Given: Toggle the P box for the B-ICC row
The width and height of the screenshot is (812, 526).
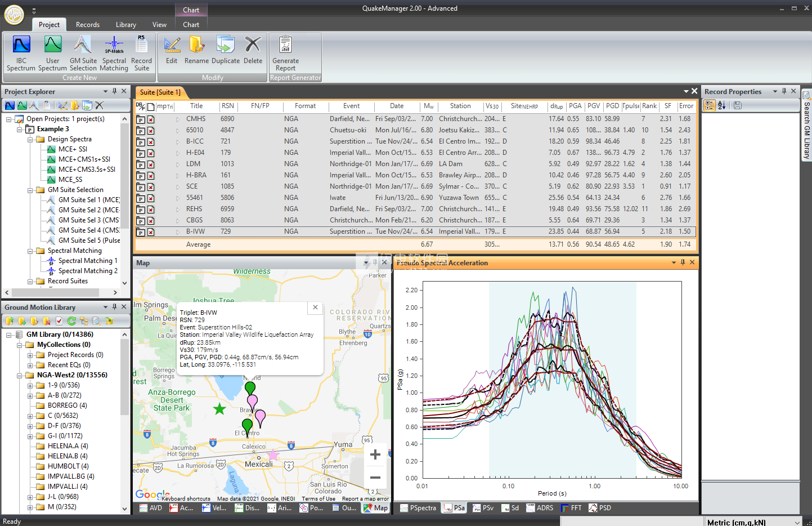Looking at the screenshot, I should [x=141, y=142].
